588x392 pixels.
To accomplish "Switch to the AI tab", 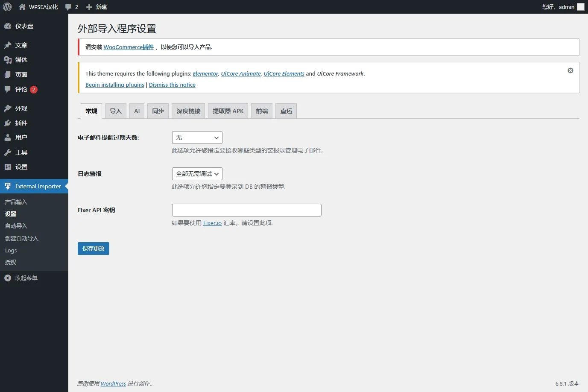I will tap(137, 111).
